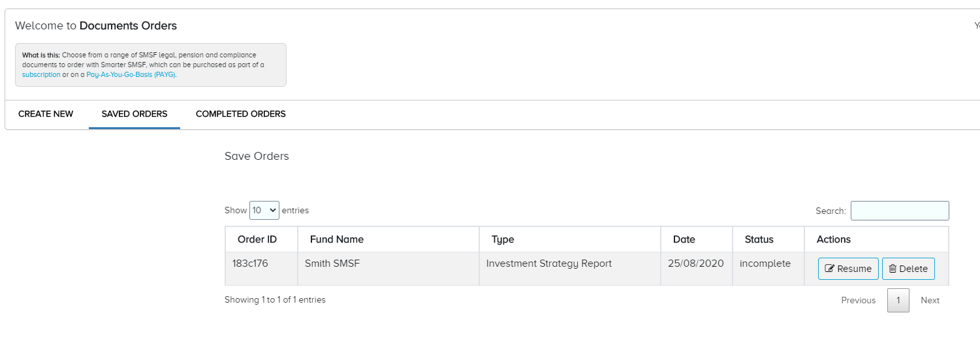Screen dimensions: 980x362
Task: Click the Resume edit icon
Action: (830, 269)
